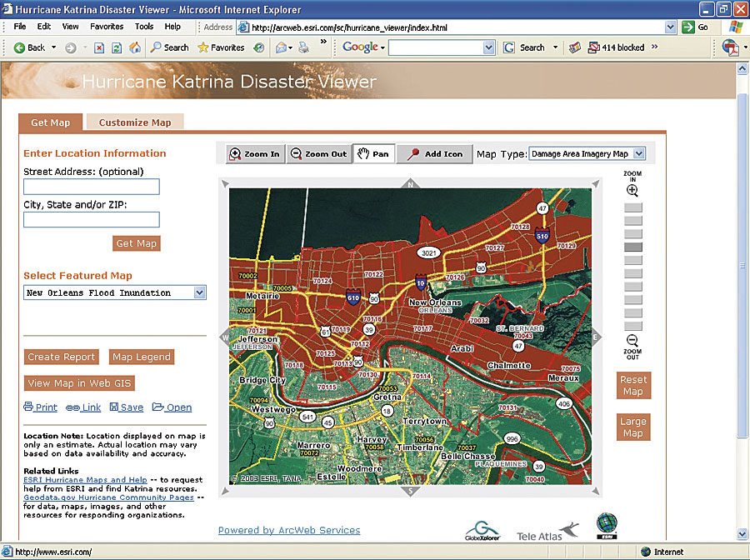Open the Back button history dropdown arrow
This screenshot has height=560, width=750.
click(53, 47)
